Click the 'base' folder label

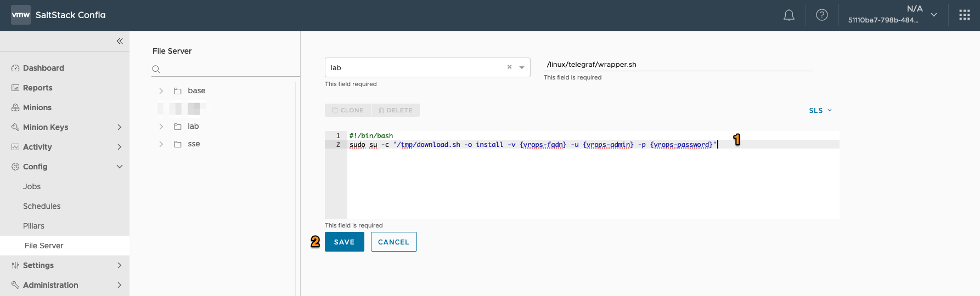(x=196, y=90)
